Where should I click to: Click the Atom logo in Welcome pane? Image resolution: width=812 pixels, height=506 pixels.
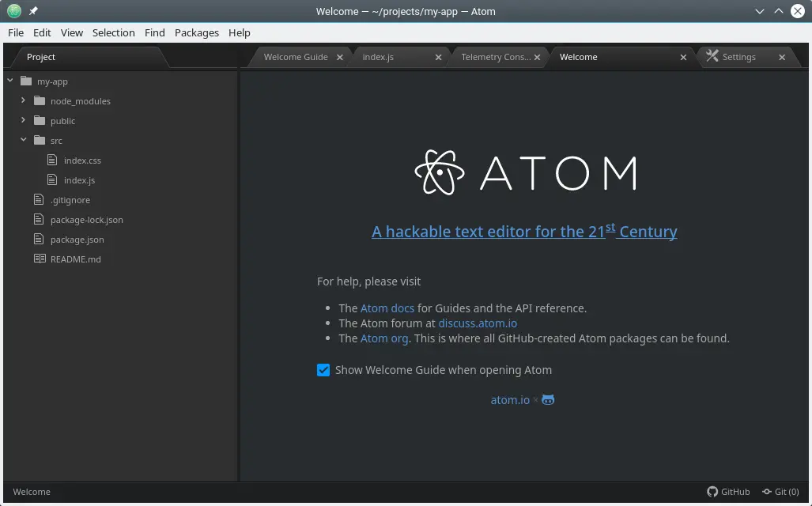click(x=525, y=172)
